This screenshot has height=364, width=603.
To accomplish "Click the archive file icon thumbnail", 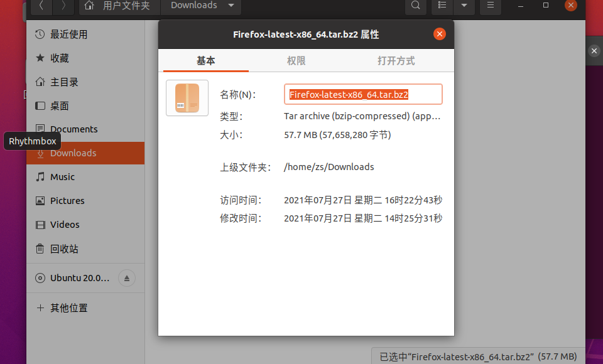I will [x=187, y=98].
